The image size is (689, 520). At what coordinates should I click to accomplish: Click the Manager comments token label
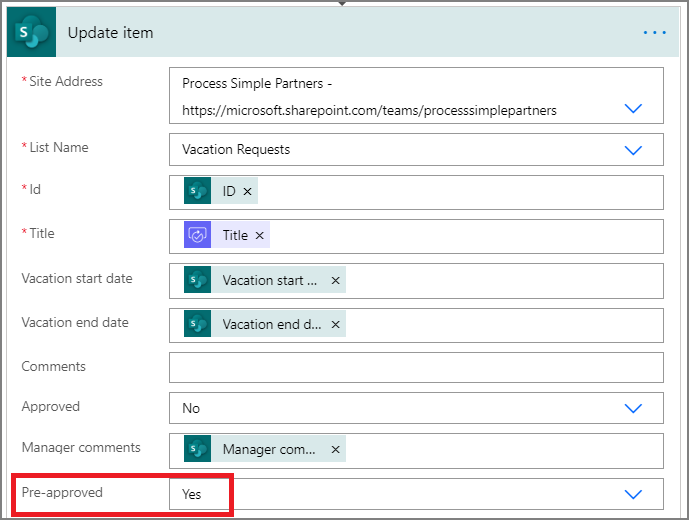coord(270,450)
